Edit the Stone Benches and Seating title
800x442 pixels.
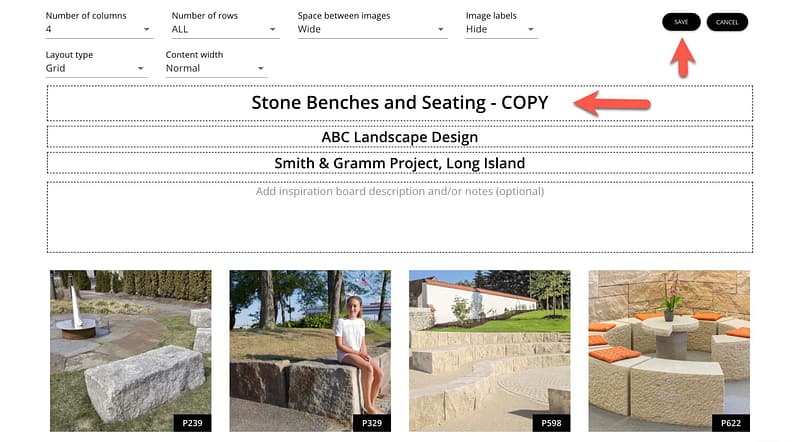pyautogui.click(x=399, y=103)
